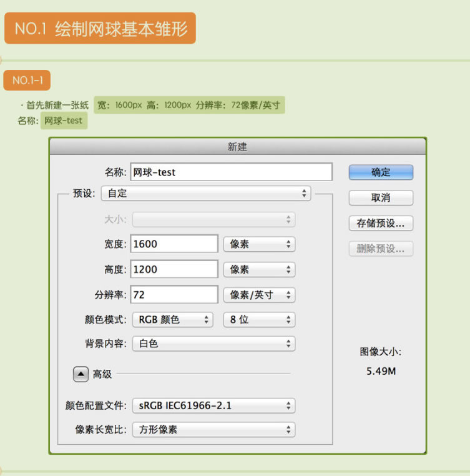Click the NO.1-1 orange step label
This screenshot has width=470, height=476.
[x=27, y=81]
